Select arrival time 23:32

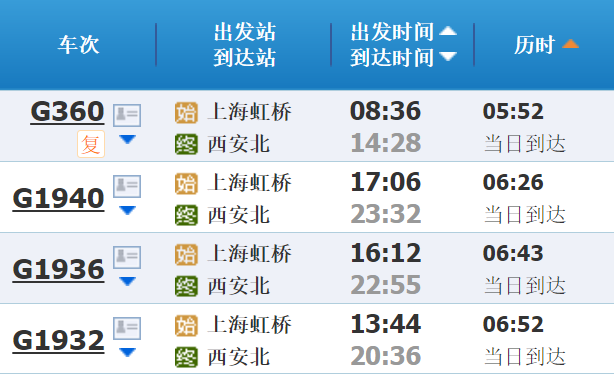coord(386,214)
